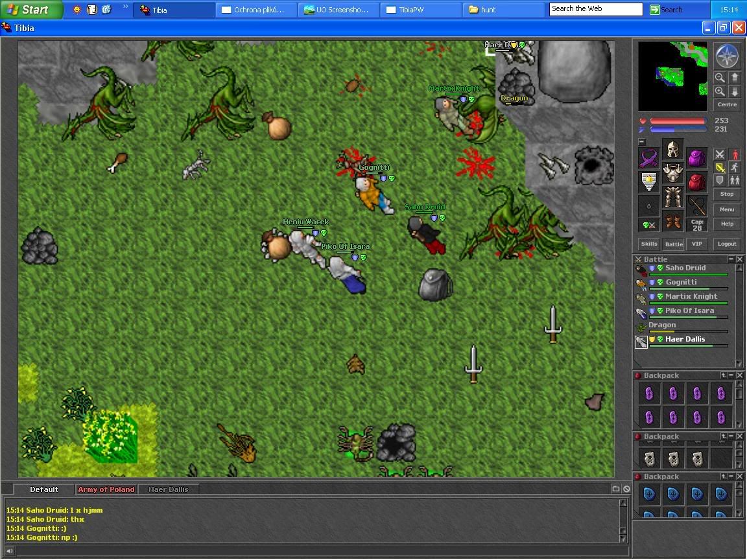This screenshot has height=560, width=747.
Task: Minimize the Battle panel
Action: point(731,259)
